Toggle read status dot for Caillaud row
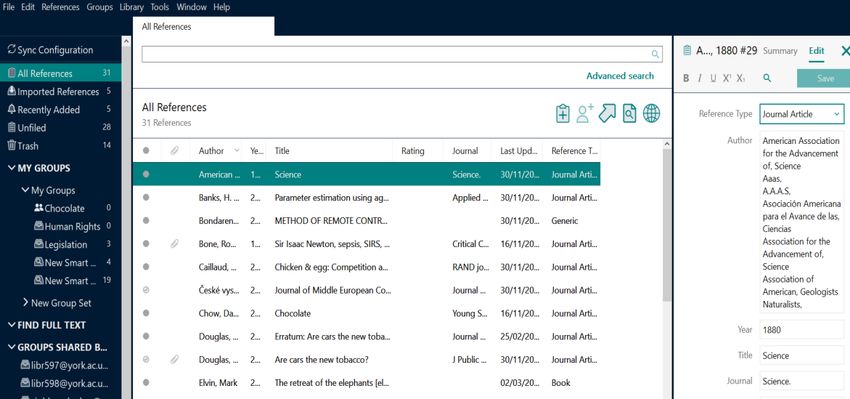 coord(146,267)
